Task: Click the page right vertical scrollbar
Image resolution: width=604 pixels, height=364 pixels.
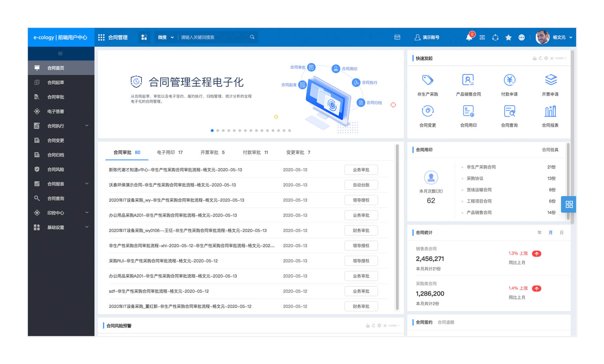Action: point(572,138)
